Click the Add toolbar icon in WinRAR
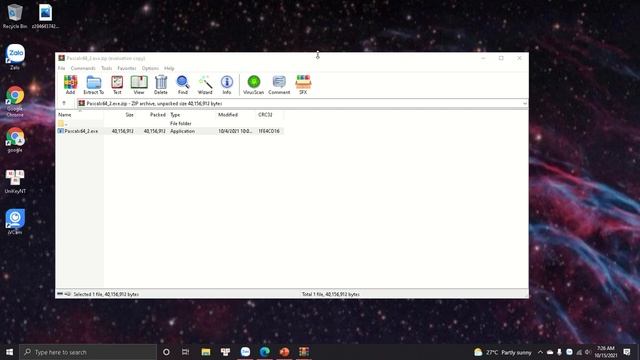 [70, 85]
